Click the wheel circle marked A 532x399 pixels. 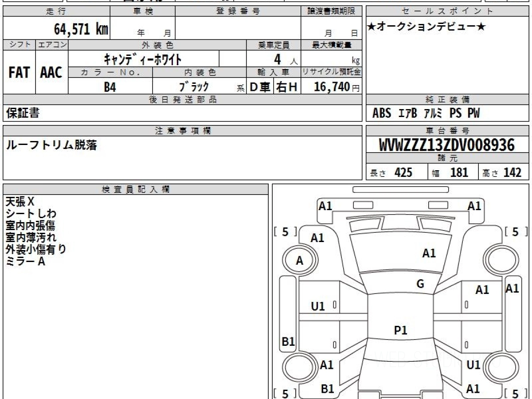click(x=300, y=261)
